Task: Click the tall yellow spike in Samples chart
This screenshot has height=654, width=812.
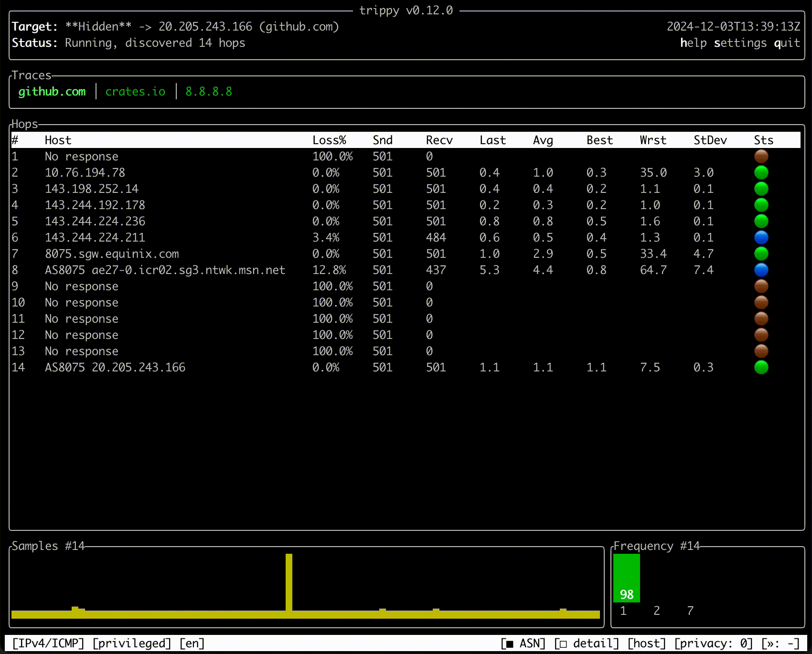Action: [x=289, y=582]
